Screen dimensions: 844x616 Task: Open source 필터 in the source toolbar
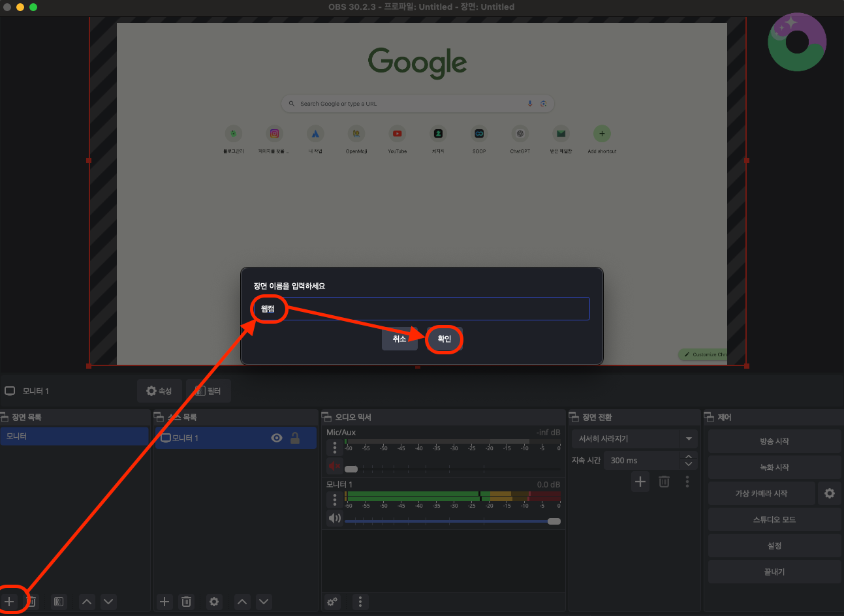tap(208, 391)
